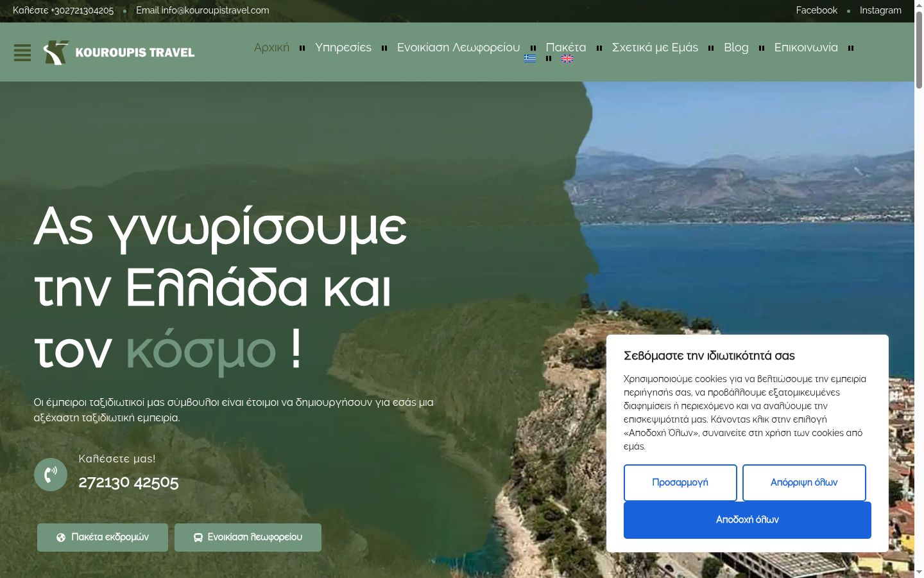This screenshot has width=924, height=578.
Task: Open the hamburger menu icon
Action: tap(22, 53)
